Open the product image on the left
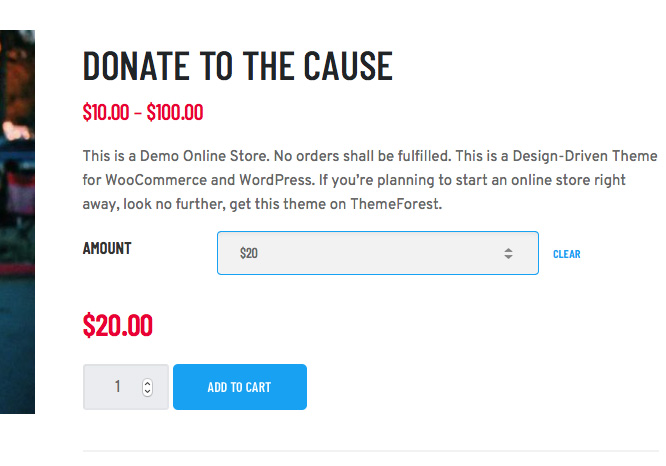 [x=17, y=222]
